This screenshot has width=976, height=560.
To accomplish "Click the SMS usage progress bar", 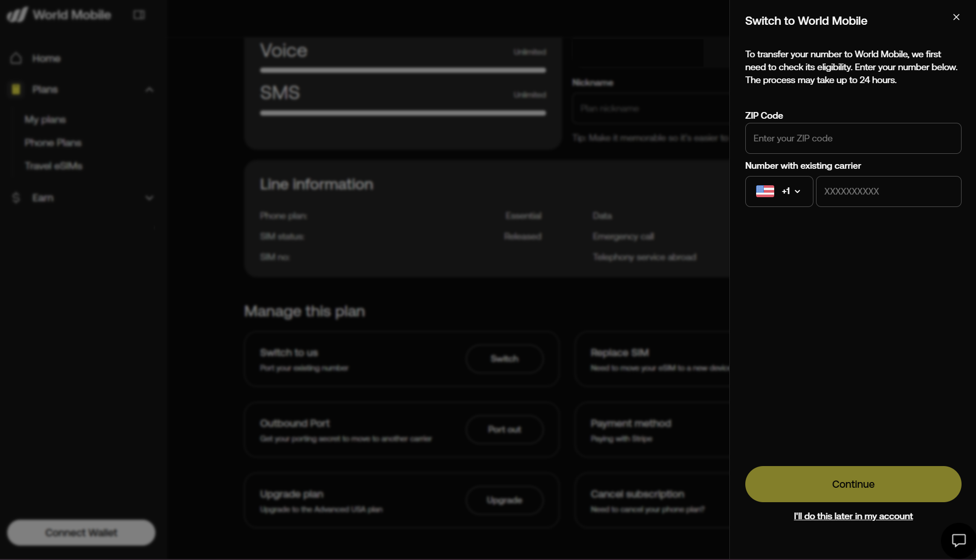I will point(403,113).
